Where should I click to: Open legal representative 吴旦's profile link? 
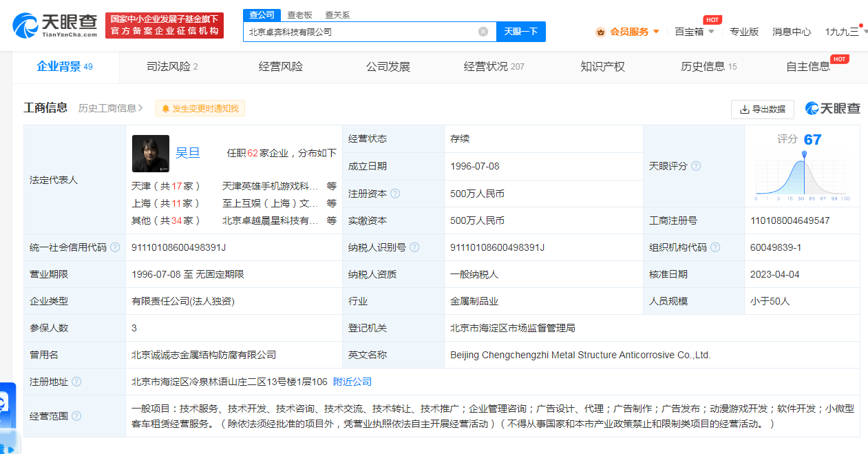pyautogui.click(x=188, y=153)
